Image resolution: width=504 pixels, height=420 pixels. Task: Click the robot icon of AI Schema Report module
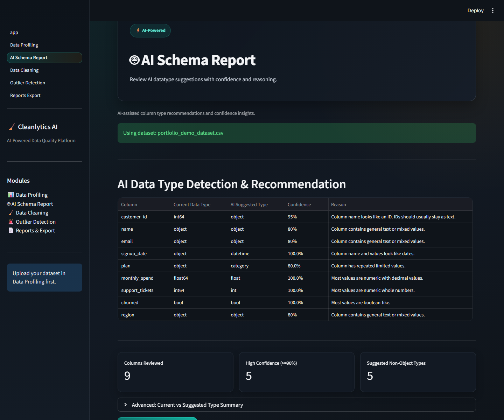(x=9, y=204)
